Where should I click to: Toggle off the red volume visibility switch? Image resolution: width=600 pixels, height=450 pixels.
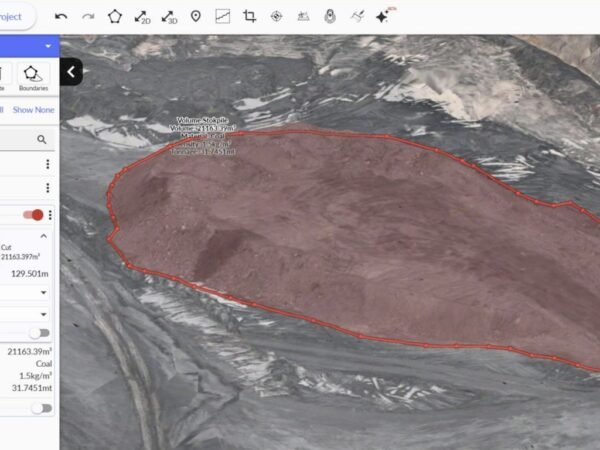pos(33,214)
